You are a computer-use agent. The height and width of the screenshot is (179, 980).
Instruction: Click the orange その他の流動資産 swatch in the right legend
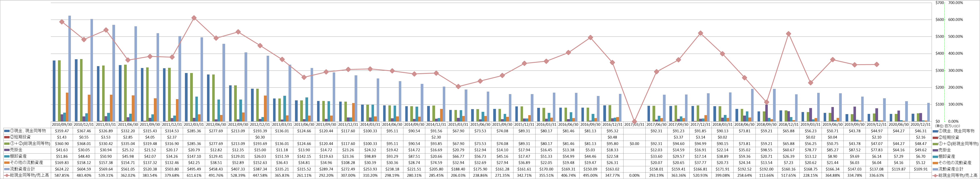[935, 163]
